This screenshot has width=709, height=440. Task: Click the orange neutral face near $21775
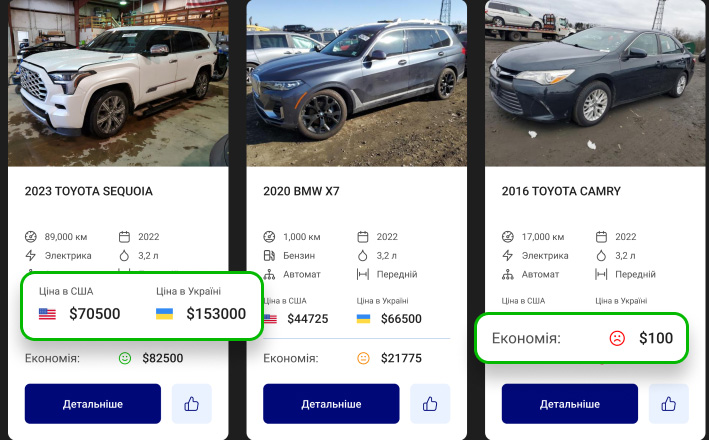pos(364,358)
